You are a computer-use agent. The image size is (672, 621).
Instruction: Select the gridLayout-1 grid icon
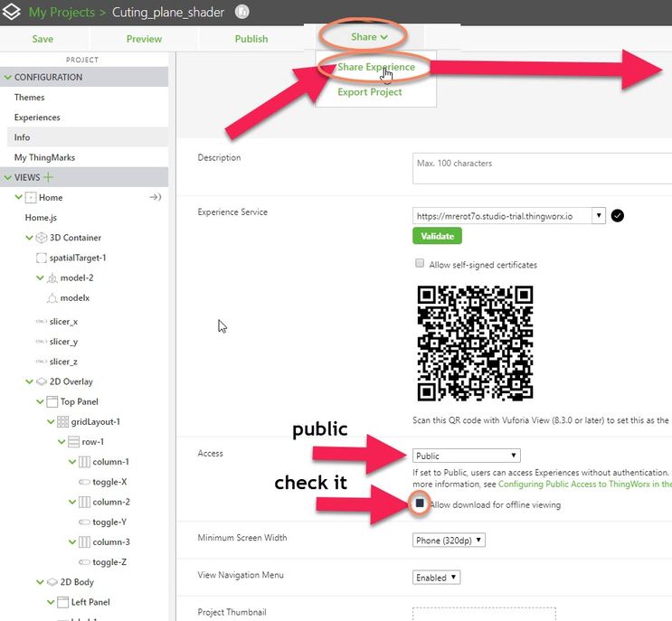coord(62,422)
